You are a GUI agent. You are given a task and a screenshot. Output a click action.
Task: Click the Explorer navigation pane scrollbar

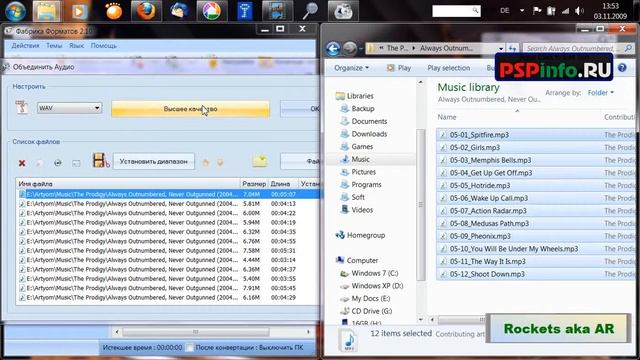[x=420, y=204]
